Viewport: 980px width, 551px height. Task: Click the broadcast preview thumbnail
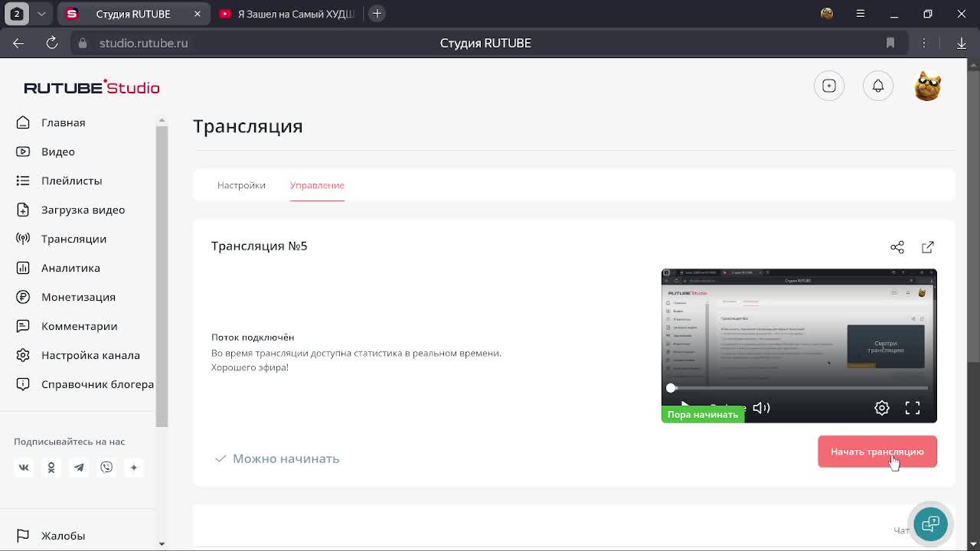tap(799, 346)
